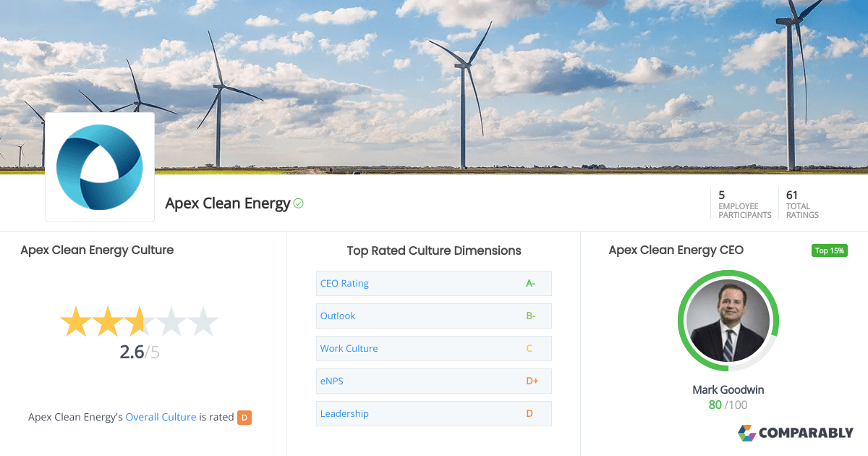Image resolution: width=868 pixels, height=456 pixels.
Task: Click the Comparably logo icon
Action: click(746, 433)
